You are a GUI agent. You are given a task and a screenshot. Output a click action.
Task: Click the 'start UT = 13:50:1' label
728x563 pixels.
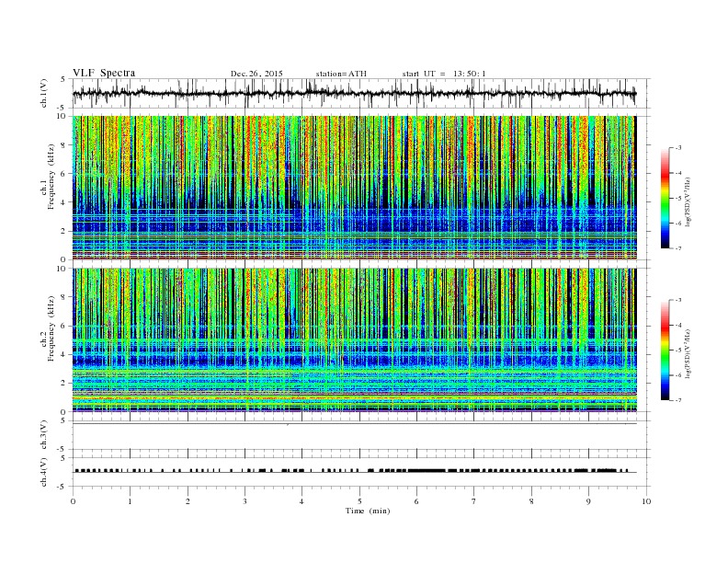click(x=444, y=74)
